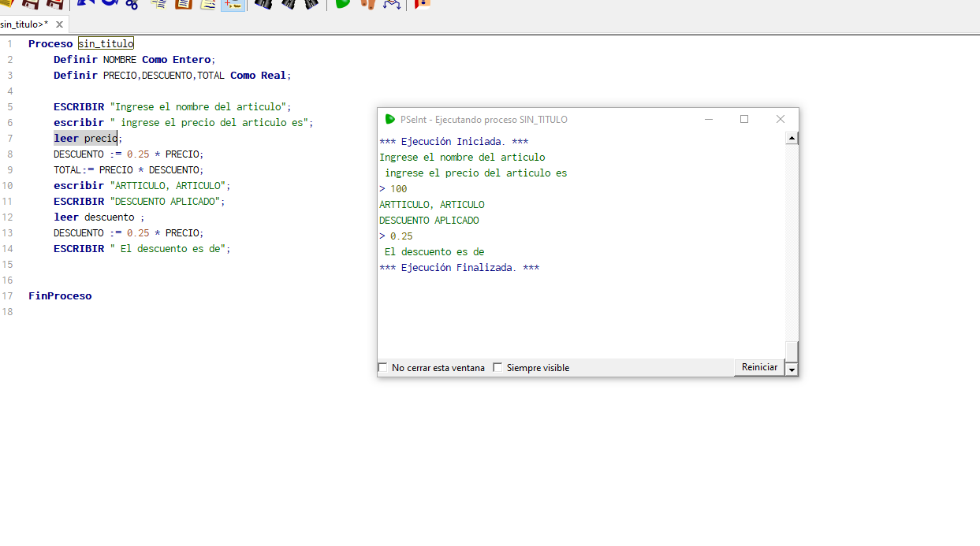The height and width of the screenshot is (546, 980).
Task: Click 'Definir PRECIO,DESCUENTO,TOTAL Como Real' line
Action: 173,76
